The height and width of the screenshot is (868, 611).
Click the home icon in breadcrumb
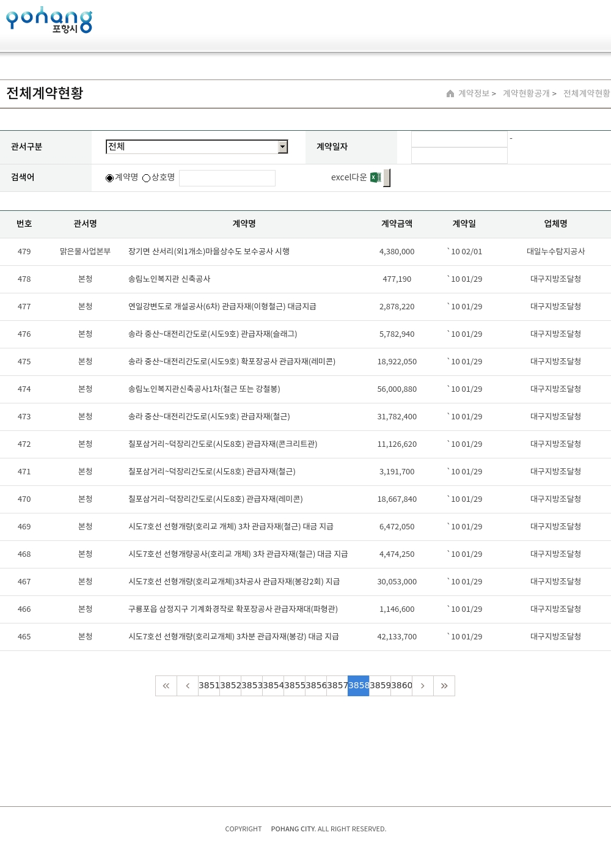(x=450, y=94)
